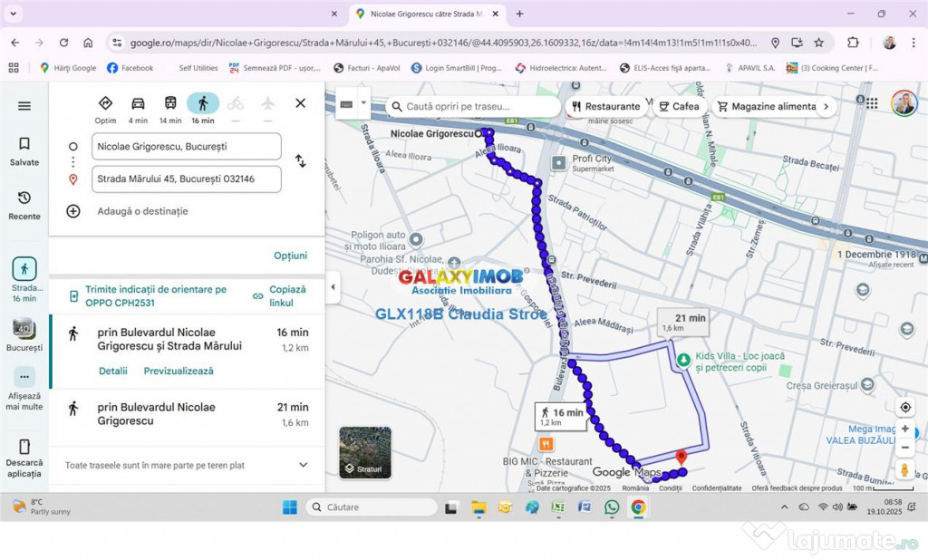Close the directions panel
This screenshot has width=928, height=560.
pyautogui.click(x=300, y=103)
